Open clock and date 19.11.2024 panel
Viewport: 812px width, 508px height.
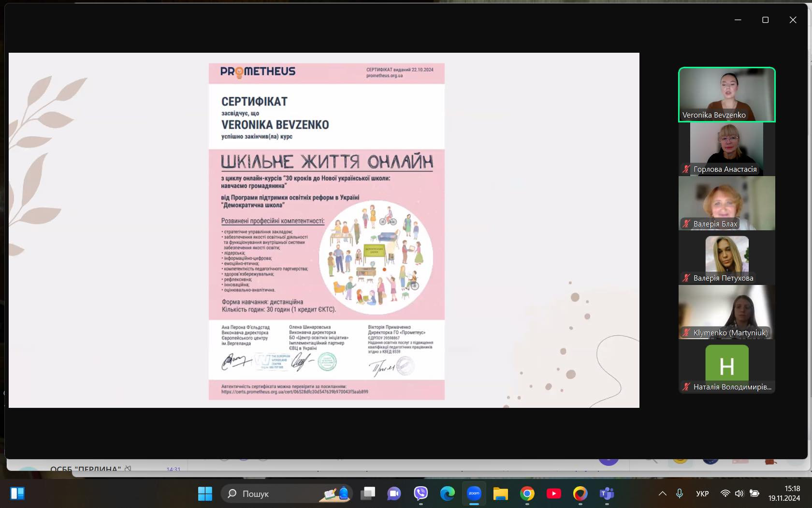784,493
